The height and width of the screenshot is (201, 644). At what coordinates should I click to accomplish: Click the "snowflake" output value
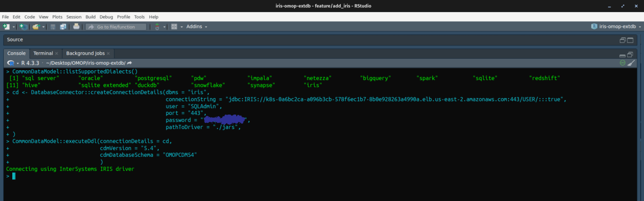point(208,85)
